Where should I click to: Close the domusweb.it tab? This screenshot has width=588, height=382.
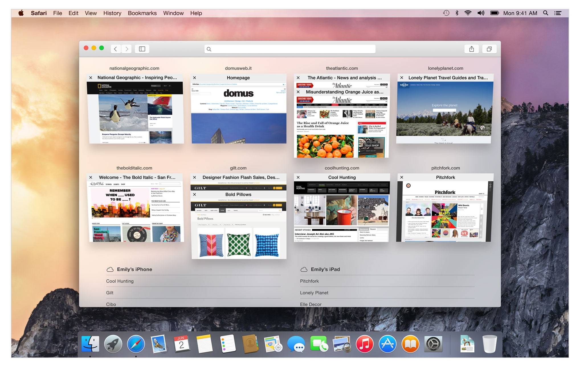tap(194, 77)
